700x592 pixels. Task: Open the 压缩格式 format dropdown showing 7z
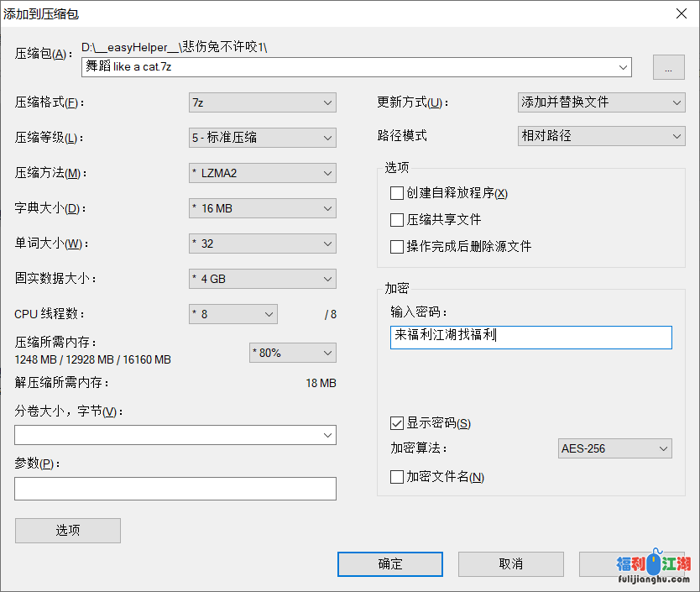point(326,102)
